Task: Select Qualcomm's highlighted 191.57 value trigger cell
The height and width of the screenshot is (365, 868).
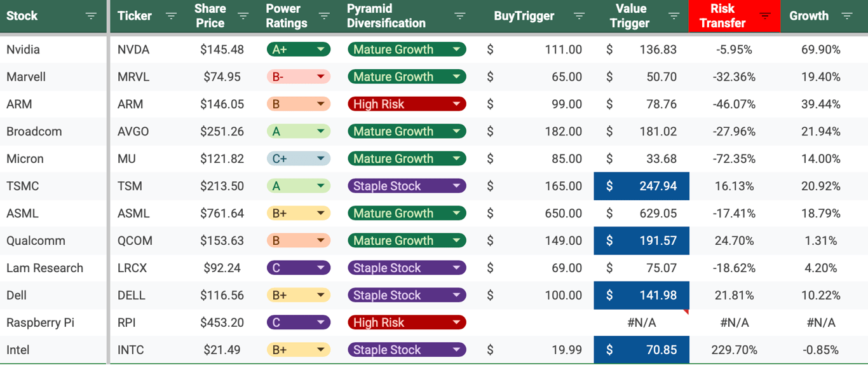Action: [641, 241]
